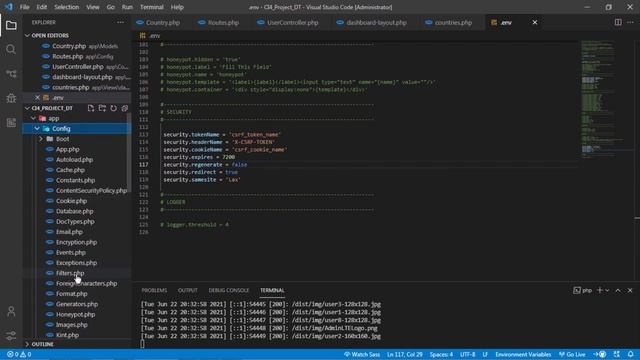This screenshot has height=360, width=640.
Task: Split the editor to the right
Action: pos(618,22)
